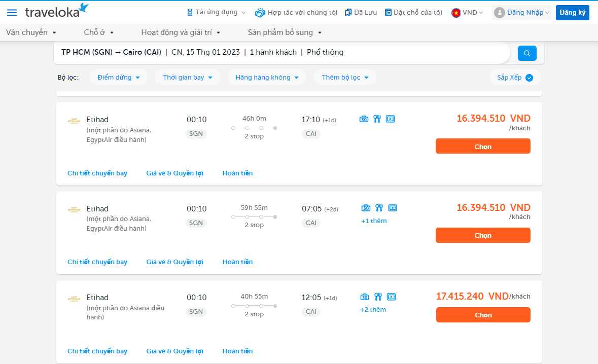Click Etihad logo on 59h 55m flight
This screenshot has height=364, width=598.
(x=74, y=210)
